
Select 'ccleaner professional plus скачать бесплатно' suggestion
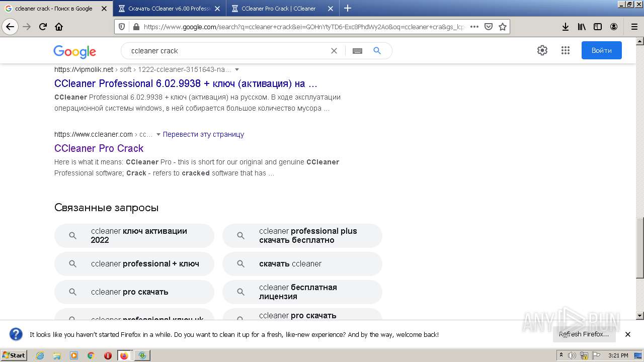click(302, 235)
